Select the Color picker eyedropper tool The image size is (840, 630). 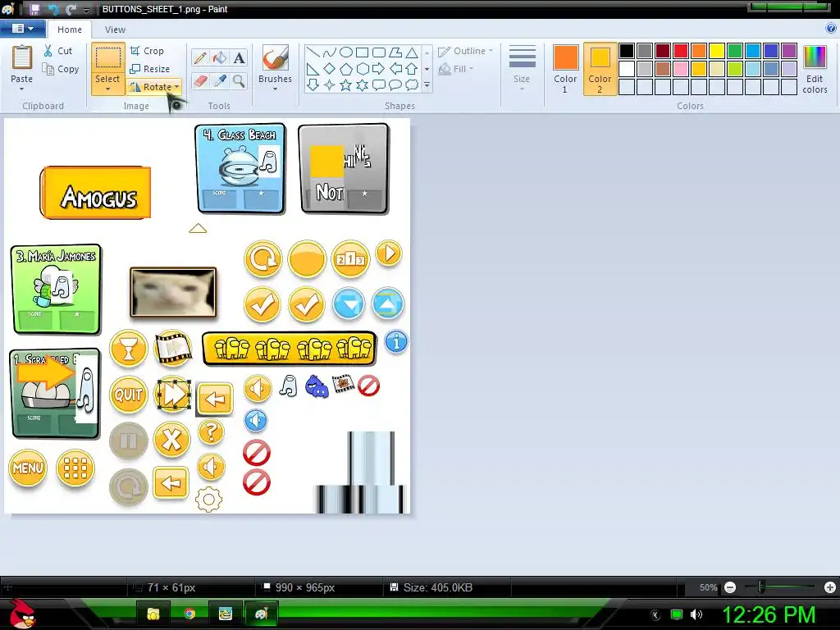[x=220, y=81]
